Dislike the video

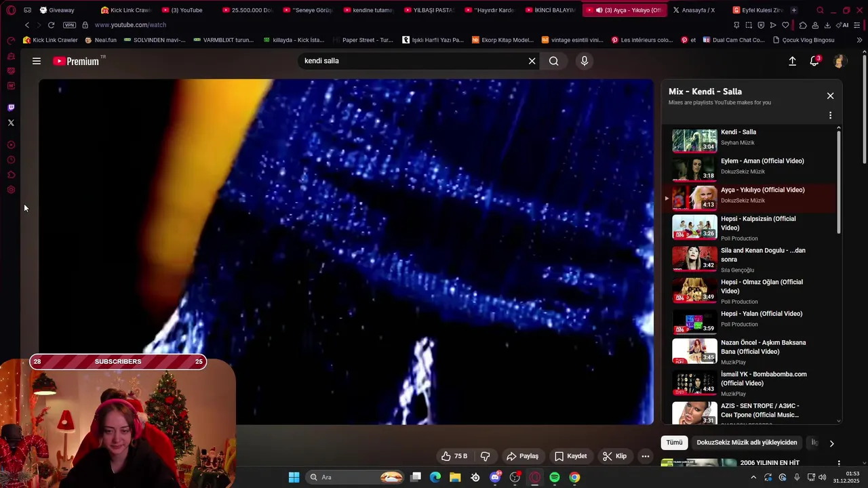(x=485, y=456)
